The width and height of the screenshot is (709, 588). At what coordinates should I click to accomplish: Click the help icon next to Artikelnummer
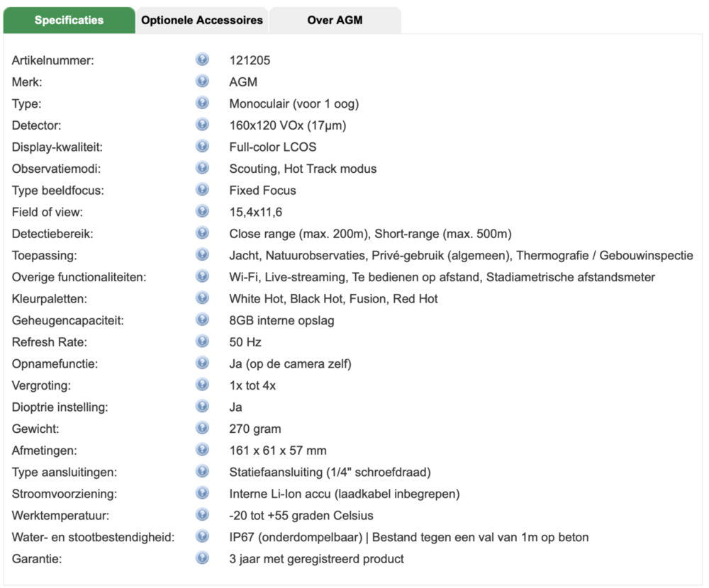202,60
